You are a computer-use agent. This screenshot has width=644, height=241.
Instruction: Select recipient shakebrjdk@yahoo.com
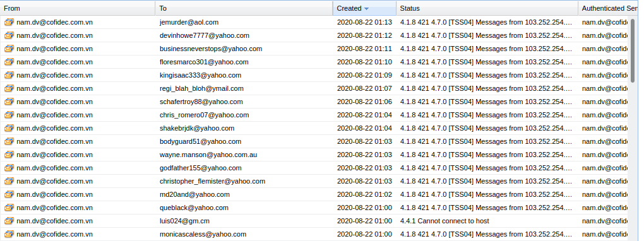tap(197, 128)
